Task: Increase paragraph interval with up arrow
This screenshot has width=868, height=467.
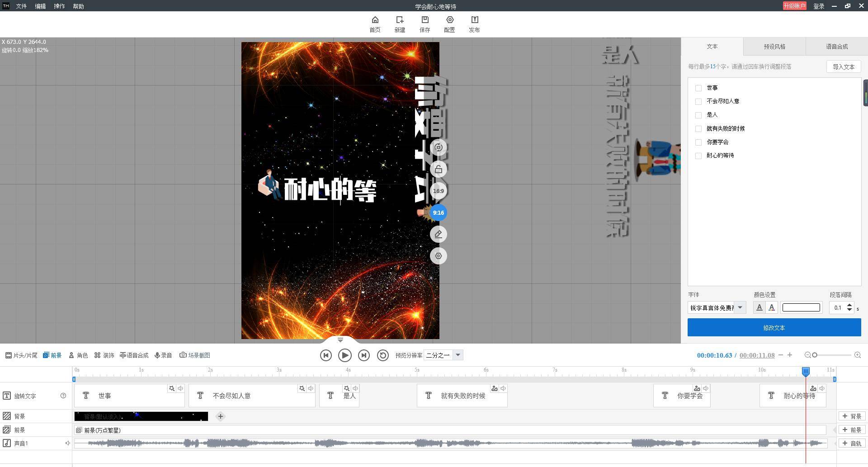Action: [849, 305]
